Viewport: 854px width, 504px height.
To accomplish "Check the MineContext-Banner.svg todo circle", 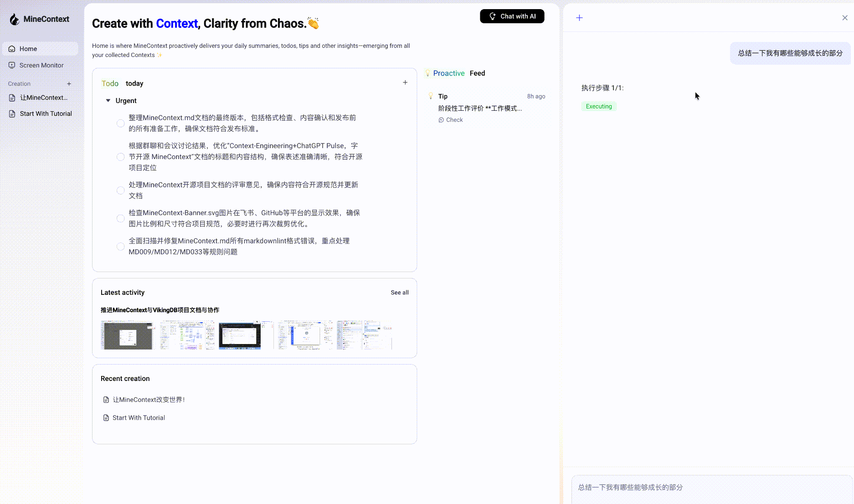I will pyautogui.click(x=120, y=218).
